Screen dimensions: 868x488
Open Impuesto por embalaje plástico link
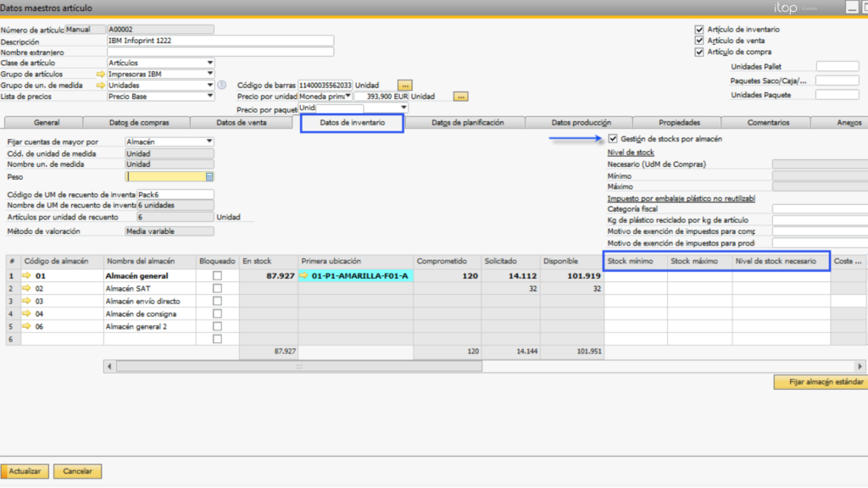click(x=682, y=198)
